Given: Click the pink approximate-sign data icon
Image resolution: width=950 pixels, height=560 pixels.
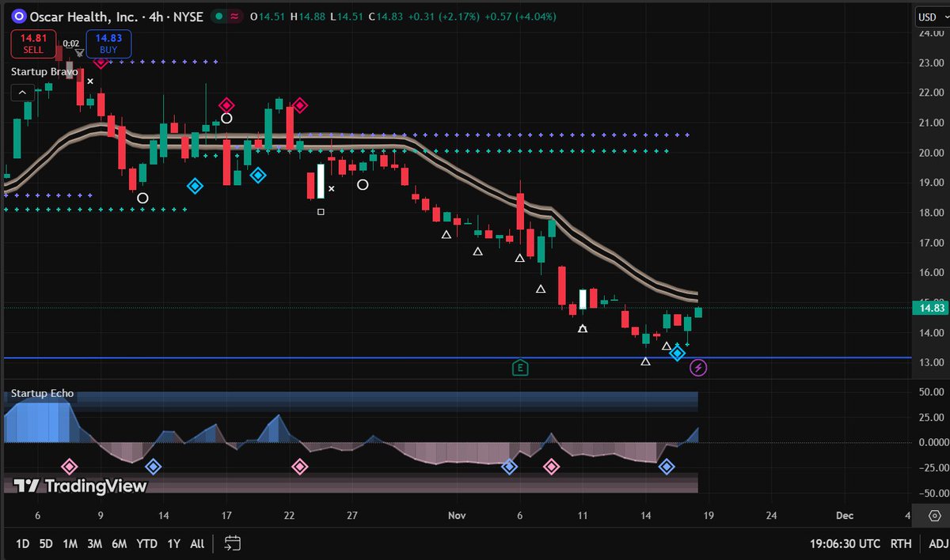Looking at the screenshot, I should [x=235, y=16].
